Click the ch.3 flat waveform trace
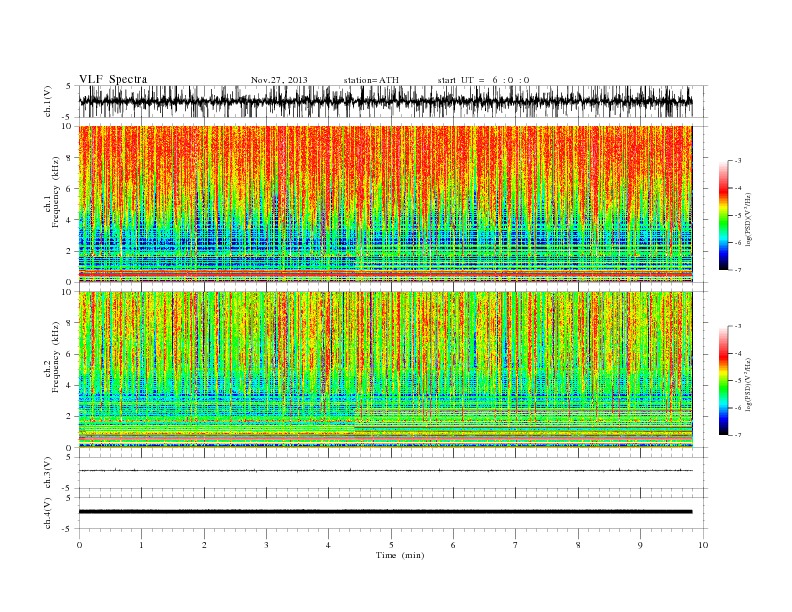792x612 pixels. click(x=386, y=471)
